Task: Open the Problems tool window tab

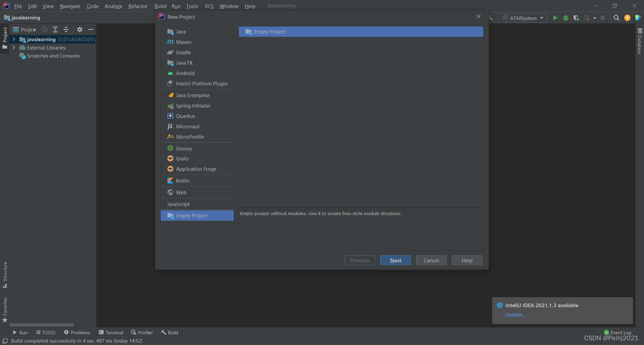Action: (x=77, y=333)
